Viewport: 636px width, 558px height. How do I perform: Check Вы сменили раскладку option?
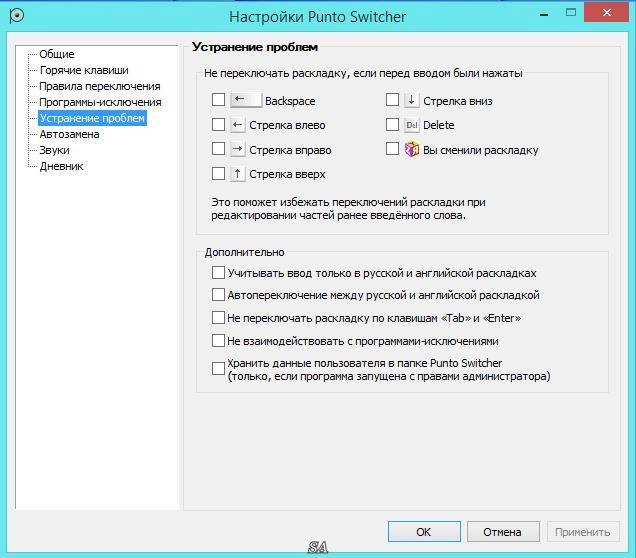(392, 149)
